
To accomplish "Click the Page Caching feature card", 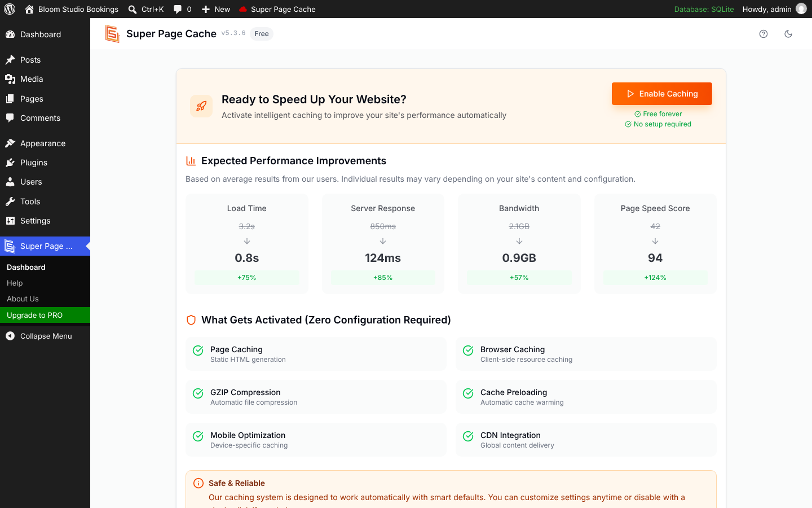I will tap(316, 354).
